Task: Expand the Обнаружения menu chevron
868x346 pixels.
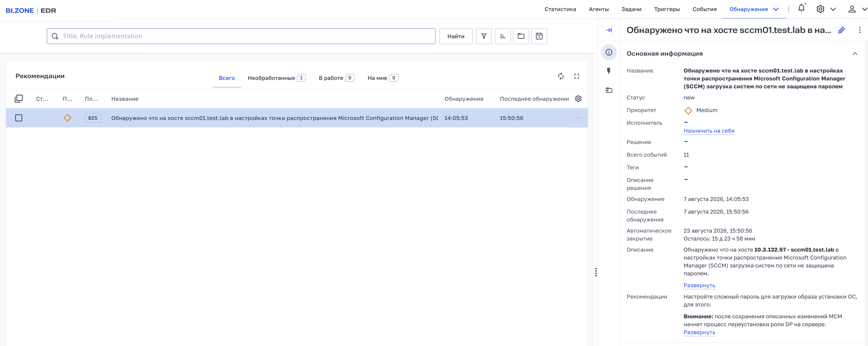Action: (x=776, y=9)
